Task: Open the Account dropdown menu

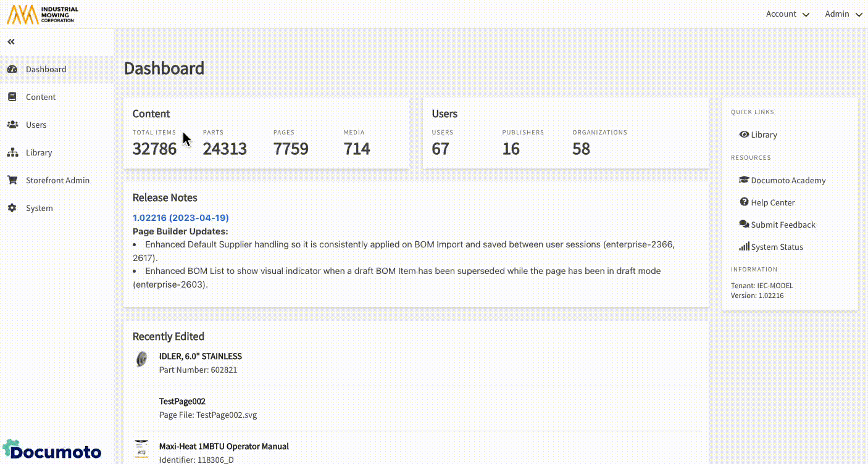Action: coord(787,14)
